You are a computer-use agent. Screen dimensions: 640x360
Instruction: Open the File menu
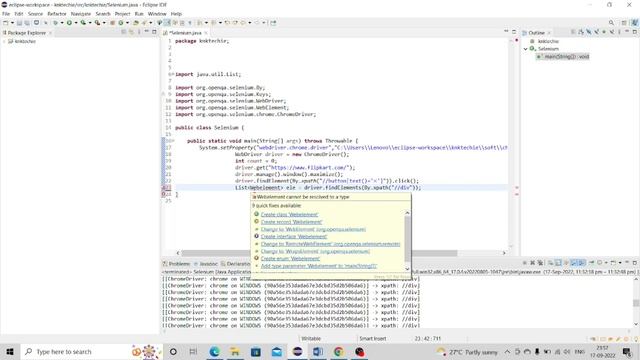pos(6,14)
